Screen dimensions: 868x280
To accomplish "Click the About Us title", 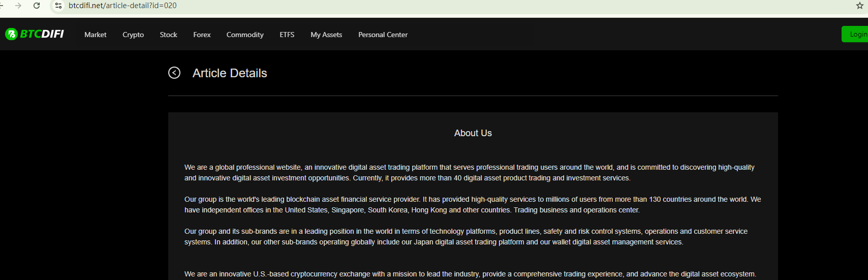I will tap(473, 133).
